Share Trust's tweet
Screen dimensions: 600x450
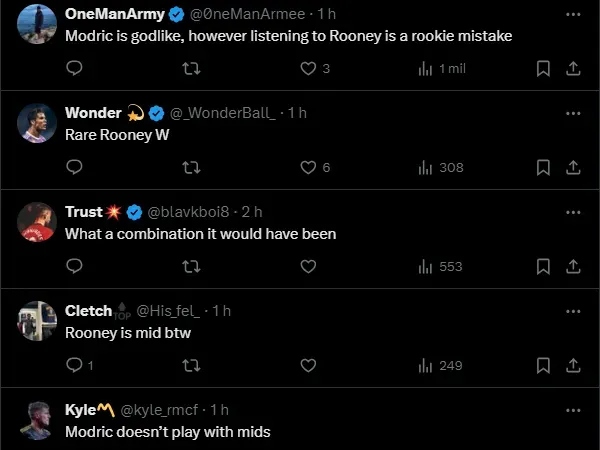pos(573,267)
